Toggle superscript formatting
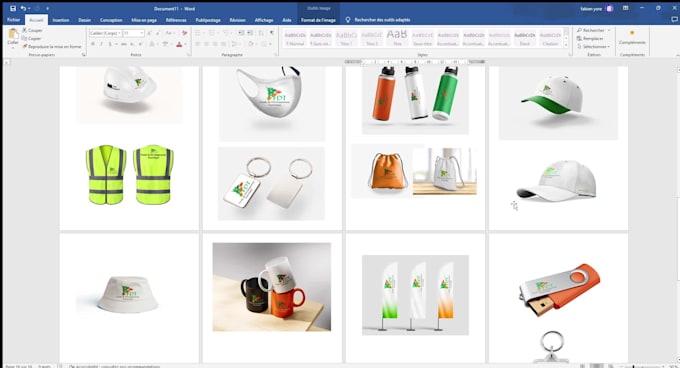Viewport: 680px width, 368px height. pos(141,44)
